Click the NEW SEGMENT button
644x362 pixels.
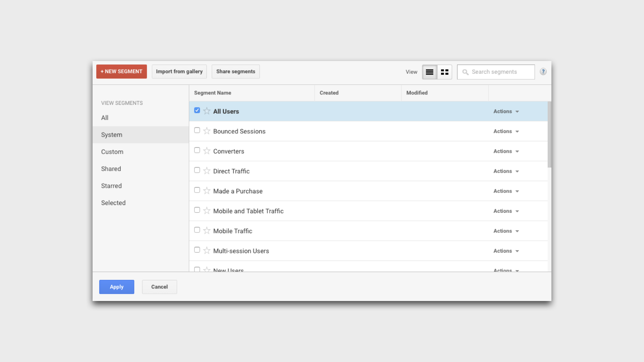pyautogui.click(x=121, y=71)
